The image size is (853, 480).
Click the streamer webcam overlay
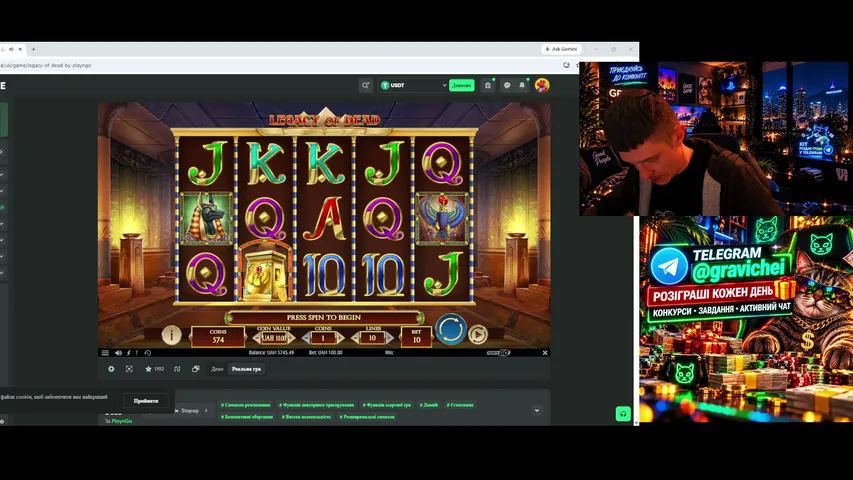click(x=716, y=139)
